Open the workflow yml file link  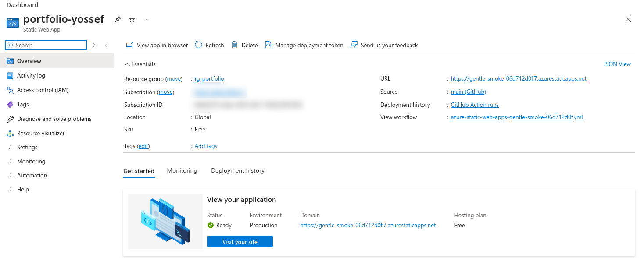pyautogui.click(x=517, y=117)
